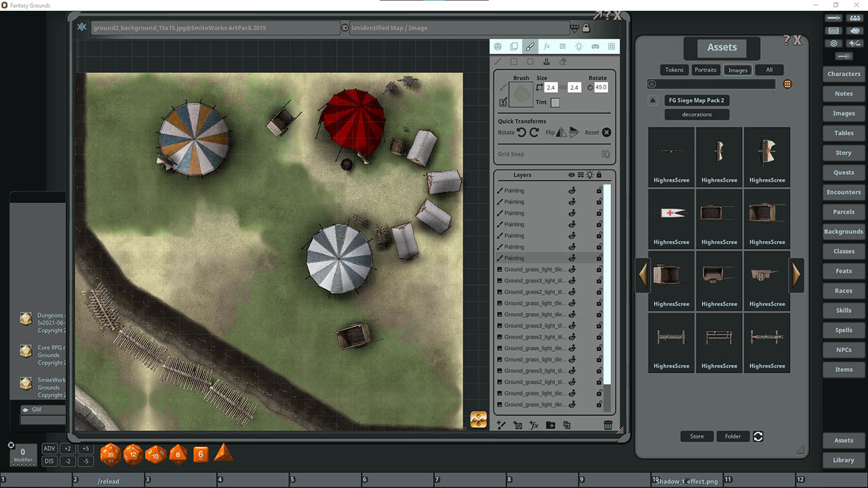Viewport: 868px width, 488px height.
Task: Open the Encounters sidebar section
Action: pos(843,192)
